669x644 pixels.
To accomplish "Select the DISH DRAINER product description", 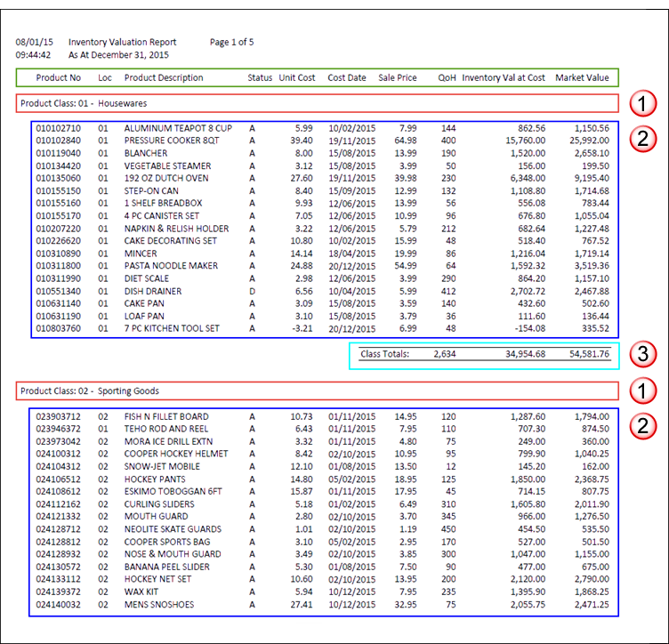I will pyautogui.click(x=152, y=291).
